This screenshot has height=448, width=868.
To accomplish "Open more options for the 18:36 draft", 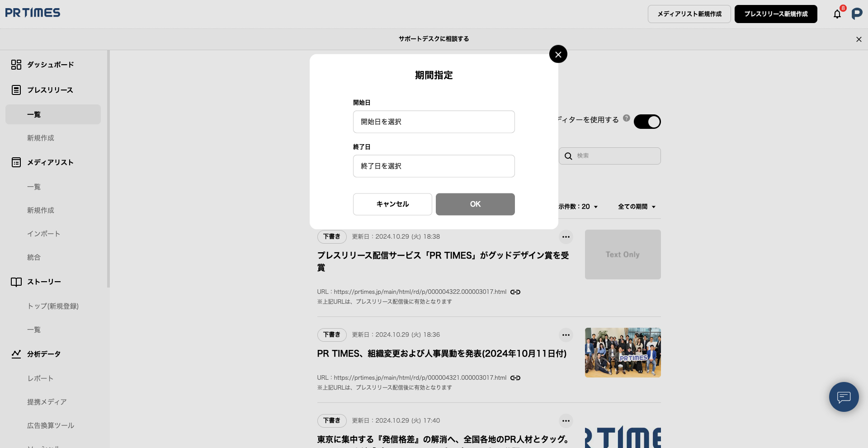I will pos(566,335).
